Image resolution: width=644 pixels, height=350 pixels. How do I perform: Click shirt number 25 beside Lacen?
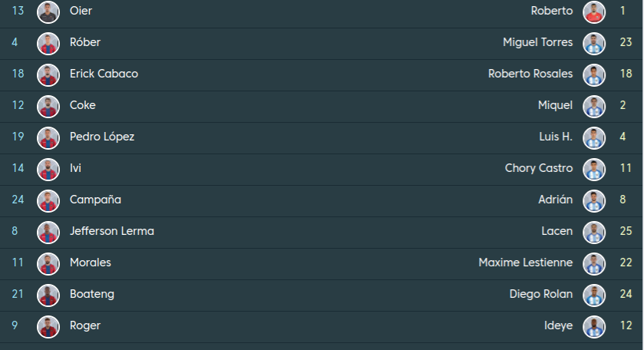tap(626, 232)
